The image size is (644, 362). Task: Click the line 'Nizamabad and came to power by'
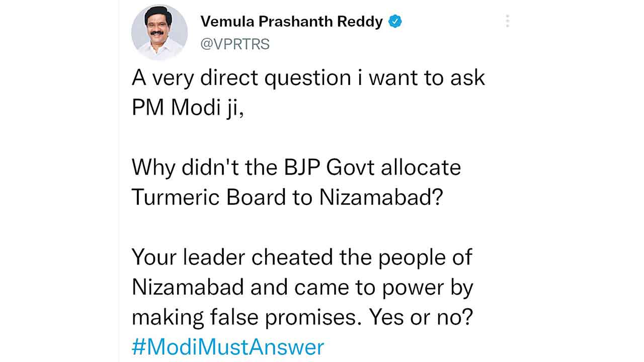pos(302,287)
